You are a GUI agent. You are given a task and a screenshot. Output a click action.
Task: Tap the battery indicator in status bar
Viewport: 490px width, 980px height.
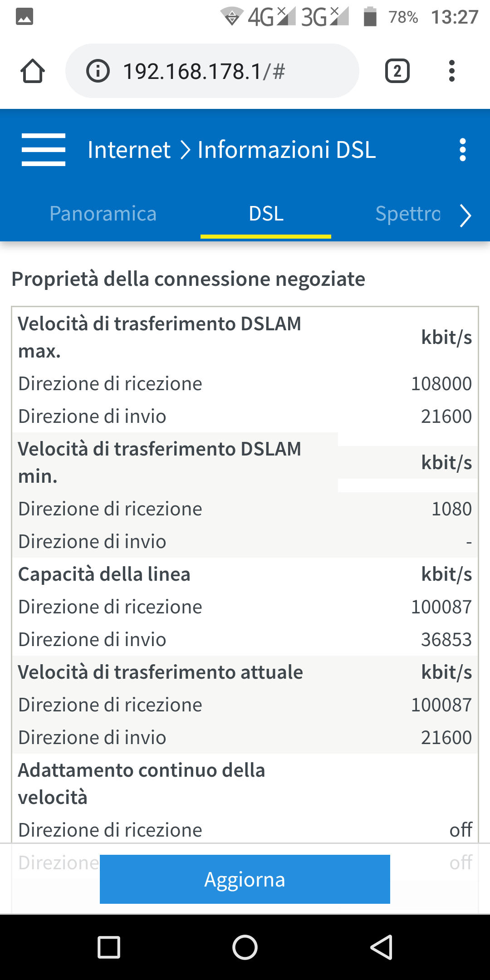click(x=370, y=17)
